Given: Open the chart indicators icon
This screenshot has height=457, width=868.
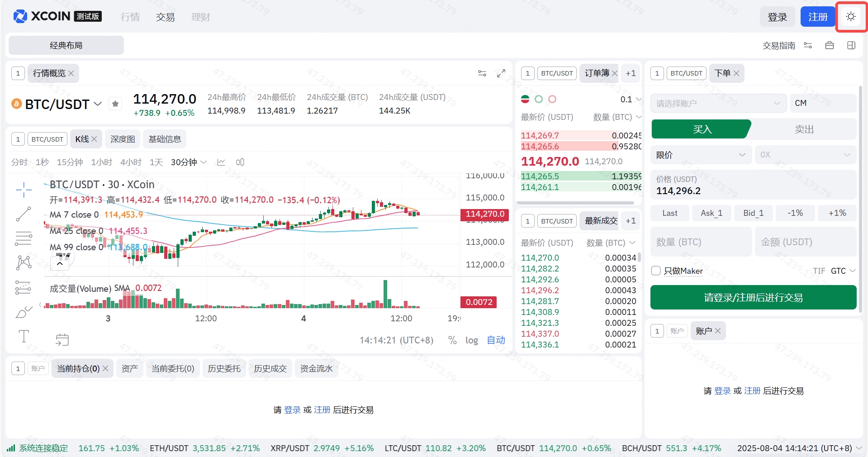Looking at the screenshot, I should tap(221, 162).
